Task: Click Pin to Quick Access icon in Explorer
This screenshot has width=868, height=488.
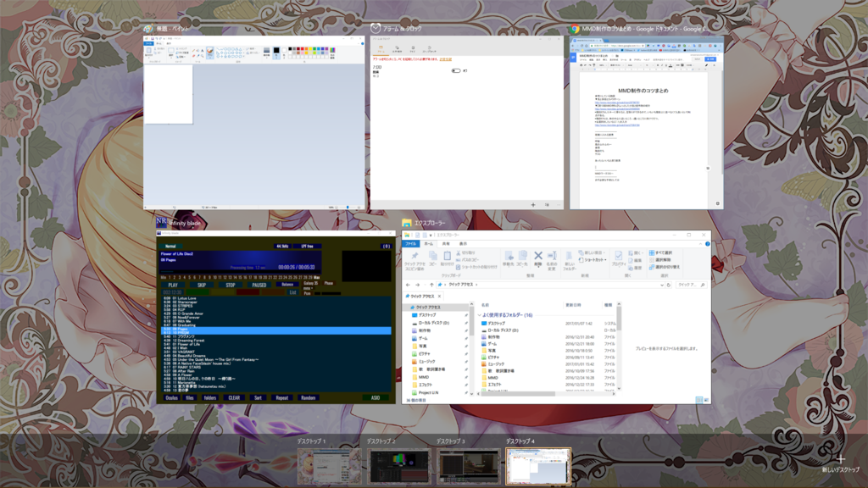Action: coord(415,256)
